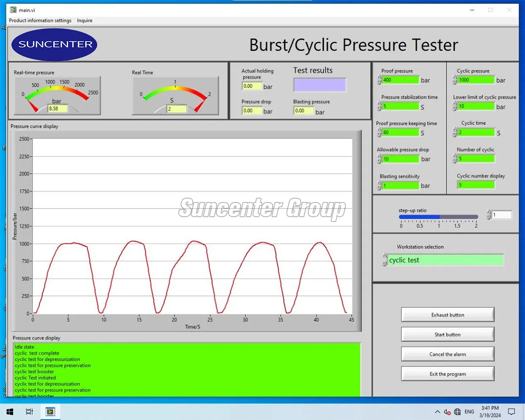
Task: Click the network globe icon in system tray
Action: coord(458,412)
